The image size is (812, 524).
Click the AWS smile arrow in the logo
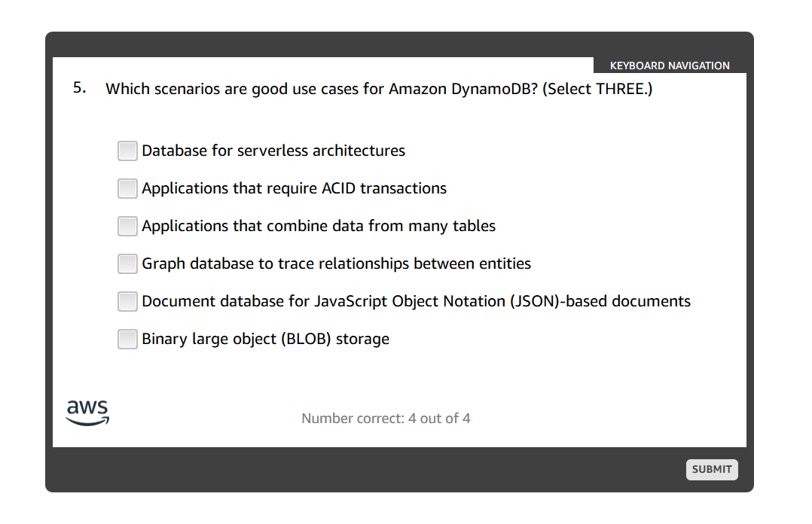pos(87,420)
